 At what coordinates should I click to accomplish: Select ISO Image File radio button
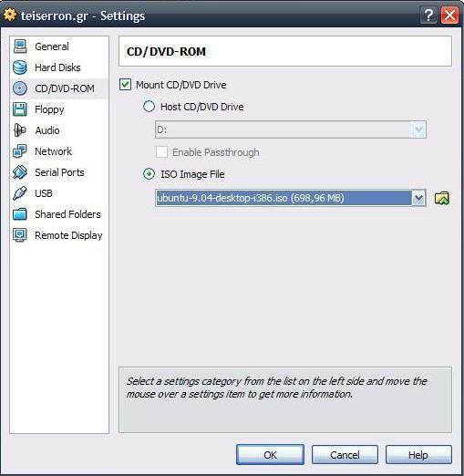[149, 174]
